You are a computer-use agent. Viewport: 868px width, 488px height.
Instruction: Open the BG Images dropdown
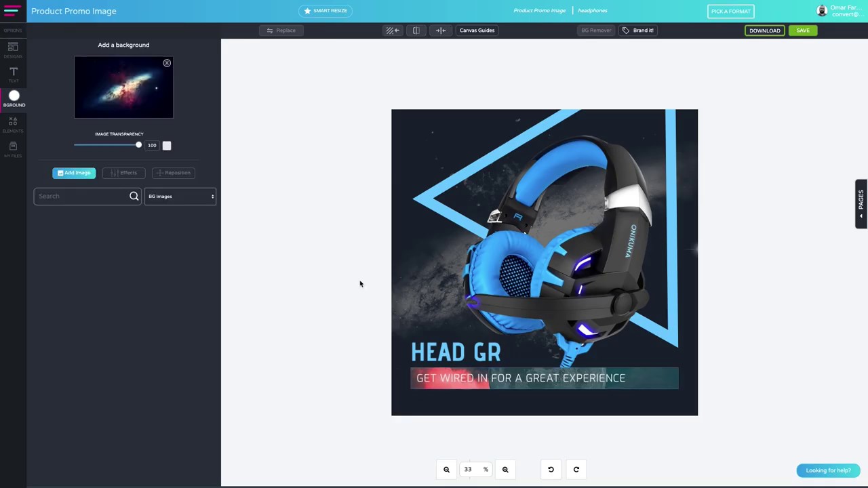tap(180, 196)
